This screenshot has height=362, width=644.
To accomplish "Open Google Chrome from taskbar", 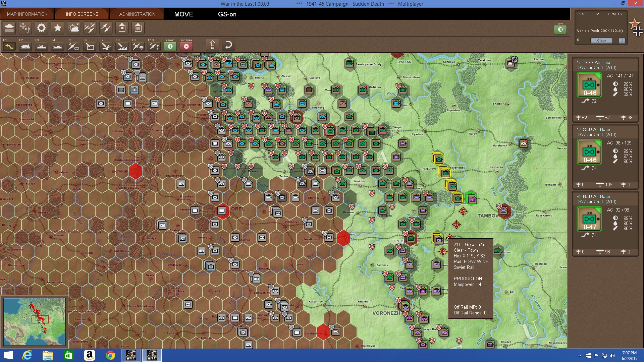I will coord(110,355).
